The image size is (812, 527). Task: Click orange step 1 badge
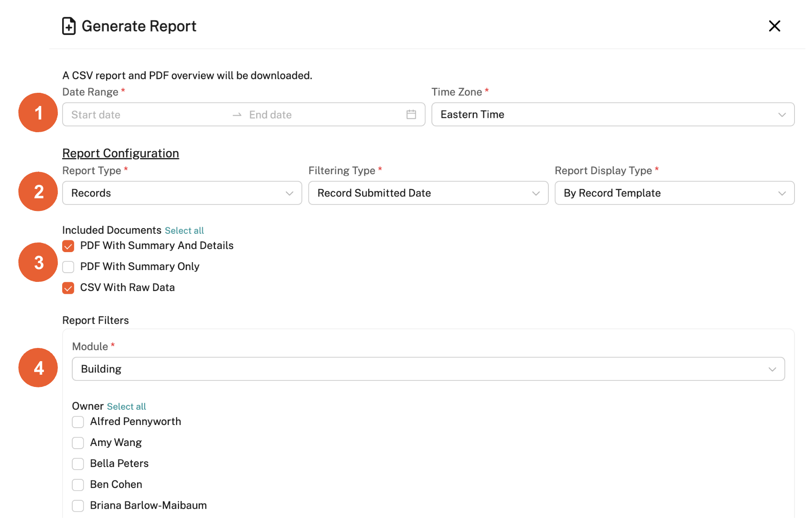pyautogui.click(x=38, y=113)
